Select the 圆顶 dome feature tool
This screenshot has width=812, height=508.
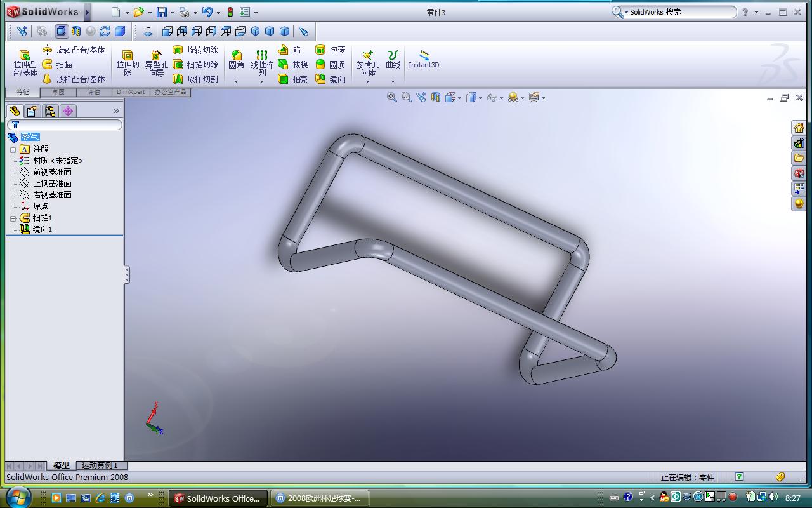coord(331,64)
